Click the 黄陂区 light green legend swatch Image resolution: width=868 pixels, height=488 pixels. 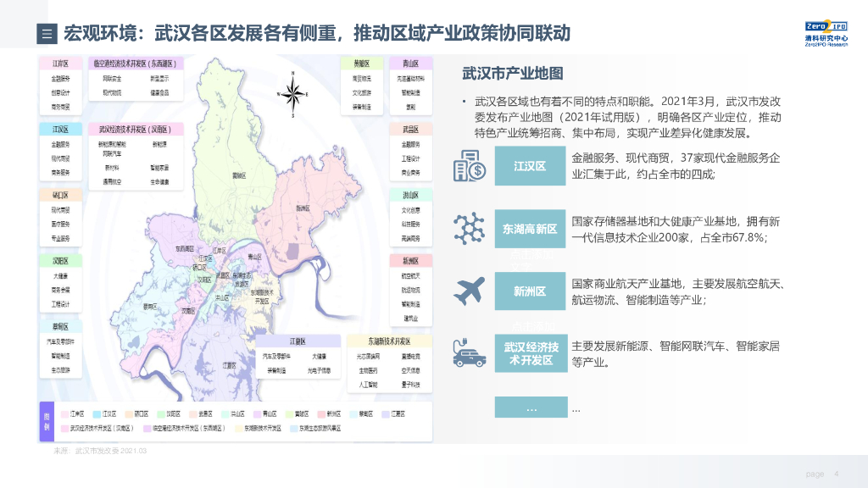[290, 413]
